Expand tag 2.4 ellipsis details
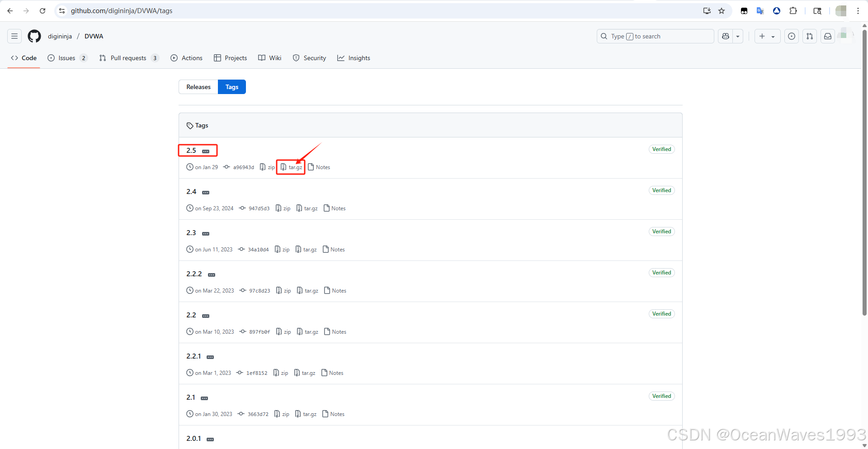Screen dimensions: 868x449 [206, 192]
